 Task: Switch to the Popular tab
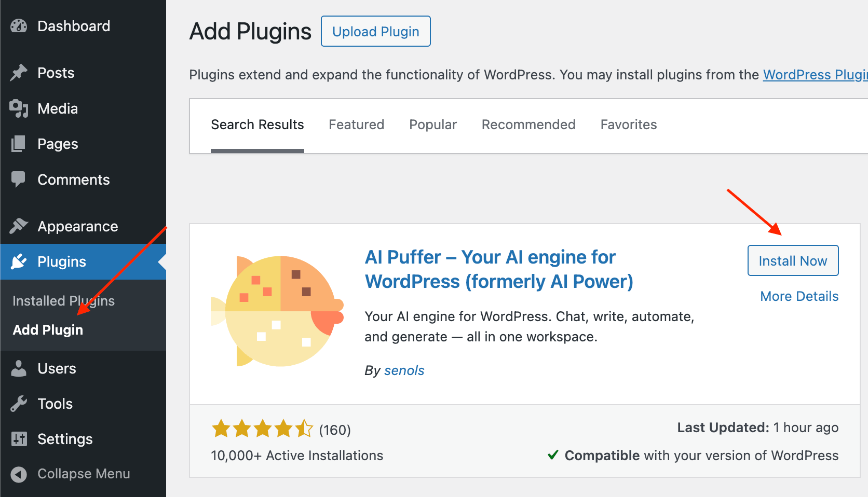point(432,125)
